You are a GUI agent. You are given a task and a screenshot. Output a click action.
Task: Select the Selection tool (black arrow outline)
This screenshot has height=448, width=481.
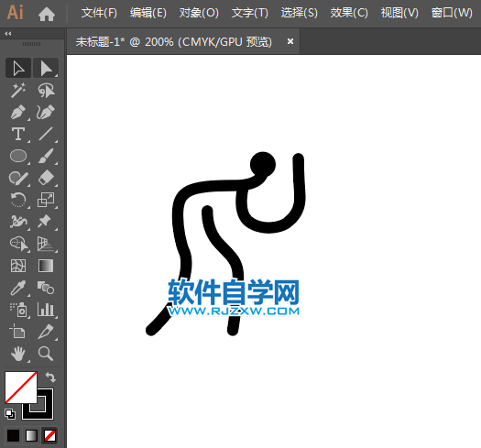18,68
